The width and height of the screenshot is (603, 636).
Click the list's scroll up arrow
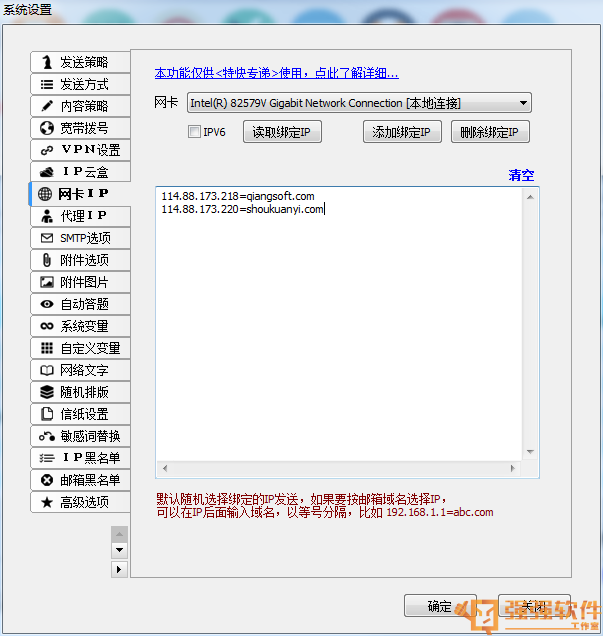point(530,197)
